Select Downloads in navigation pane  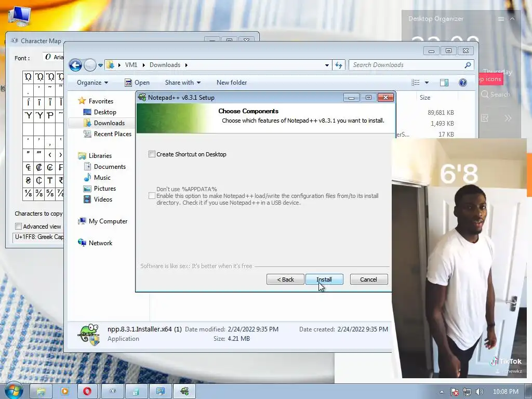click(109, 123)
